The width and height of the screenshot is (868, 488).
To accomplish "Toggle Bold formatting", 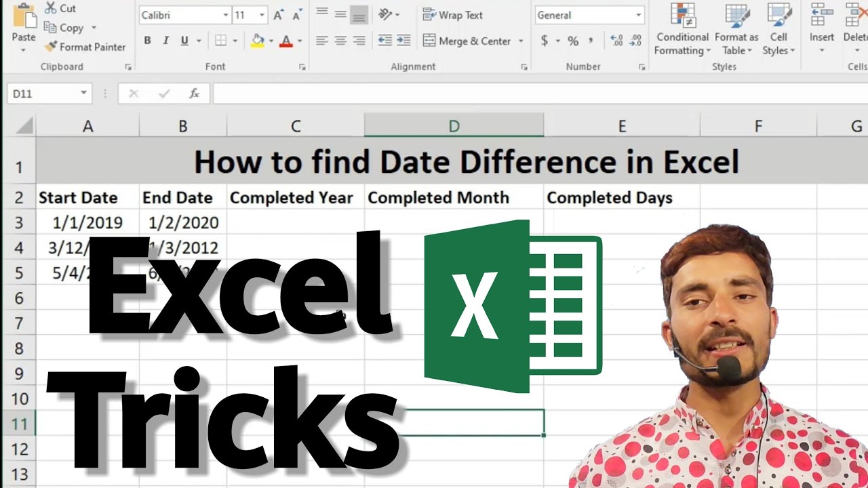I will (x=147, y=41).
